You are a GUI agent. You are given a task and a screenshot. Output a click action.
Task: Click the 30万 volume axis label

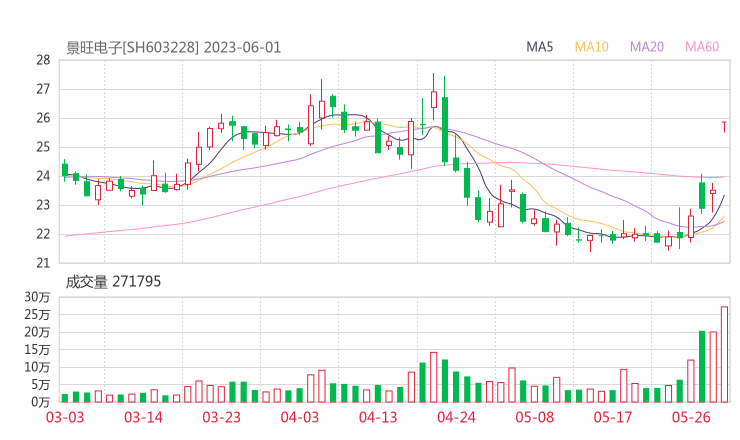(x=37, y=297)
